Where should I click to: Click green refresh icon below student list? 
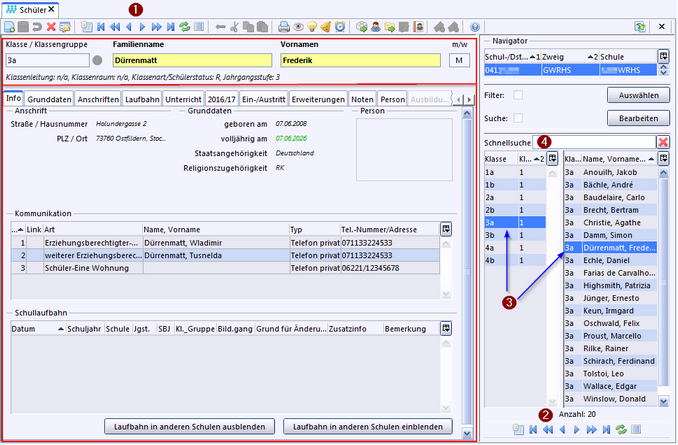tap(621, 429)
